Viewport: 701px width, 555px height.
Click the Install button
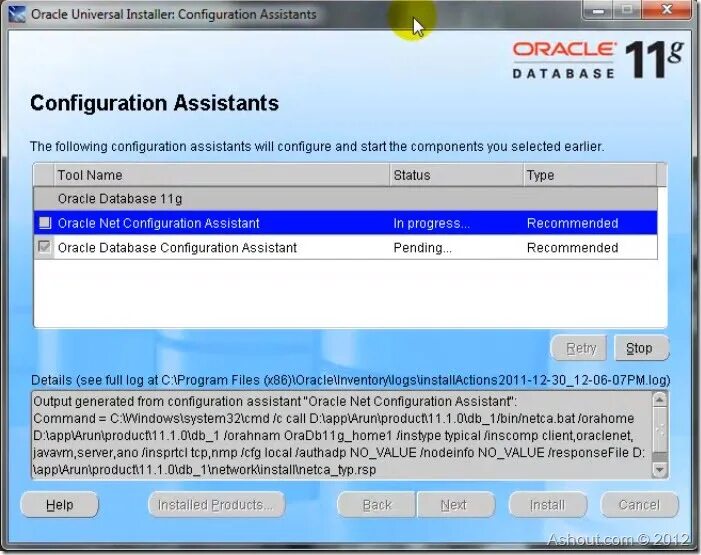[548, 505]
